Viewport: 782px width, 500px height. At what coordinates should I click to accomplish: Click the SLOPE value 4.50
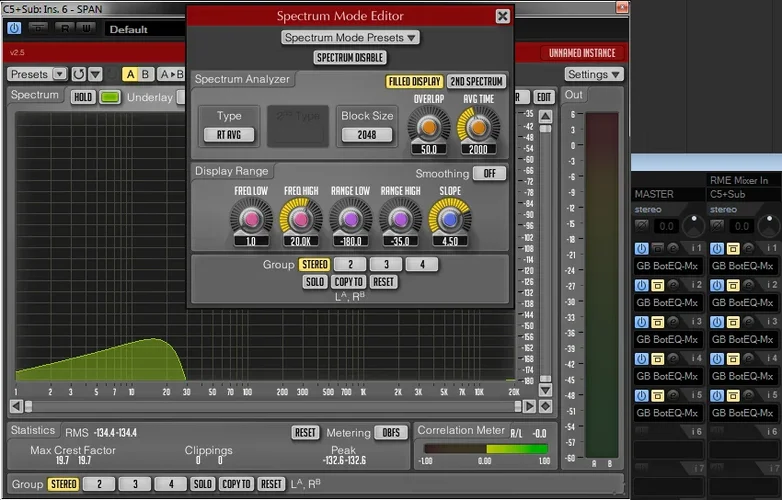coord(450,241)
